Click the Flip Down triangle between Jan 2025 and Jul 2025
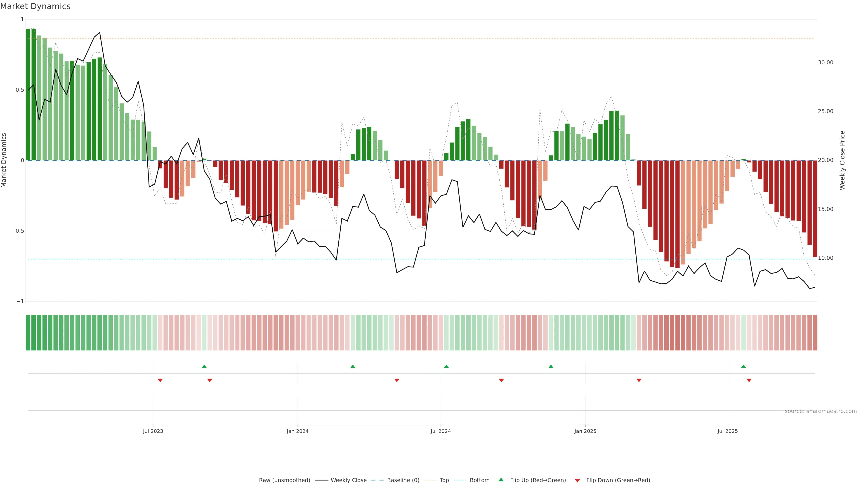Viewport: 868px width, 488px height. (x=639, y=380)
